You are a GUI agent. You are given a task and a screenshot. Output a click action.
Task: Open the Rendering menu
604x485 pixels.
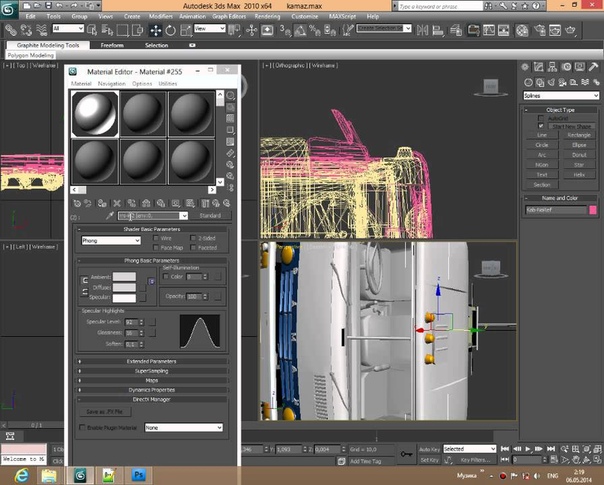267,17
